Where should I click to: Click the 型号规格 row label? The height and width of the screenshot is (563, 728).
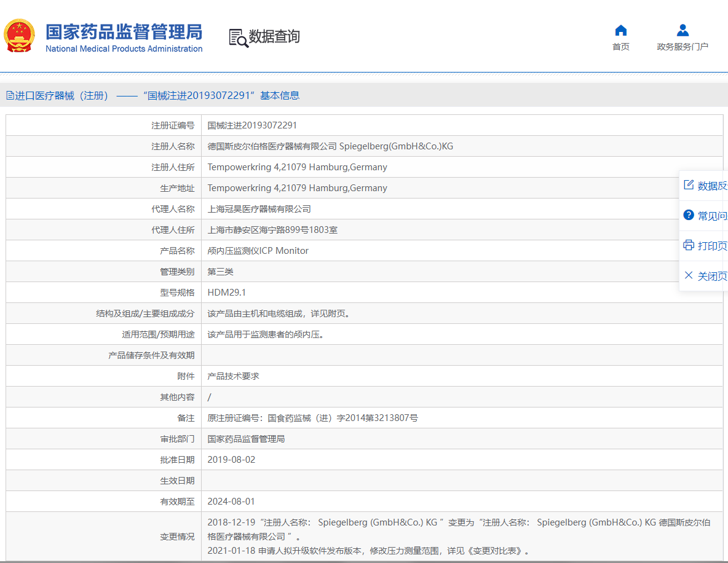(177, 293)
